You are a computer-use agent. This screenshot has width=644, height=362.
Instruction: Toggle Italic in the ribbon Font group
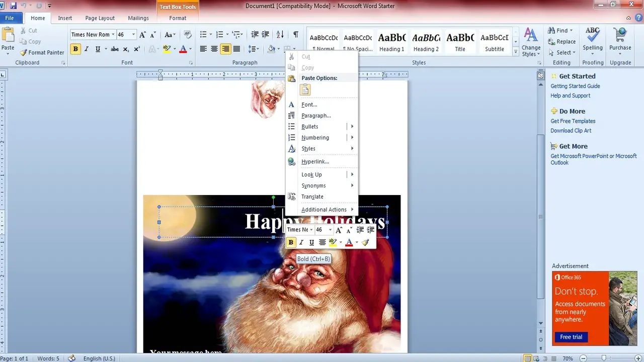87,49
